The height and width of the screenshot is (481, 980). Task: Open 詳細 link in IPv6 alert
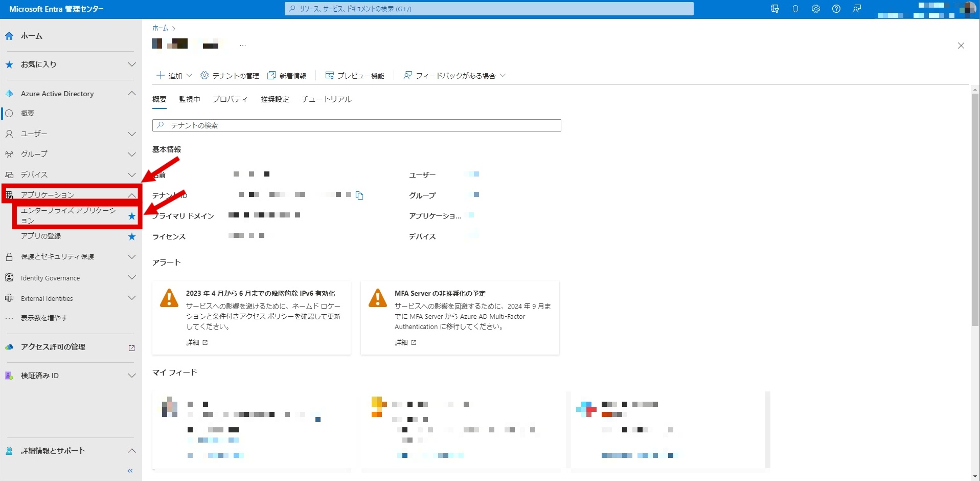click(x=197, y=342)
